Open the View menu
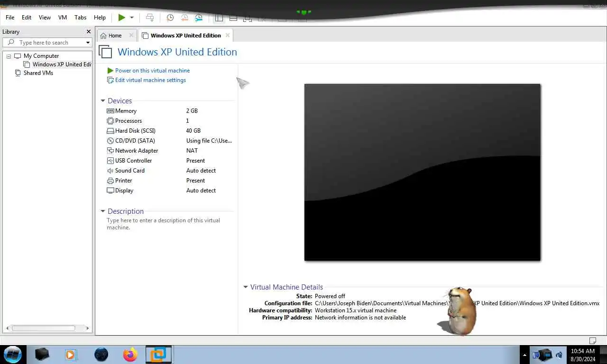The image size is (607, 364). [45, 18]
